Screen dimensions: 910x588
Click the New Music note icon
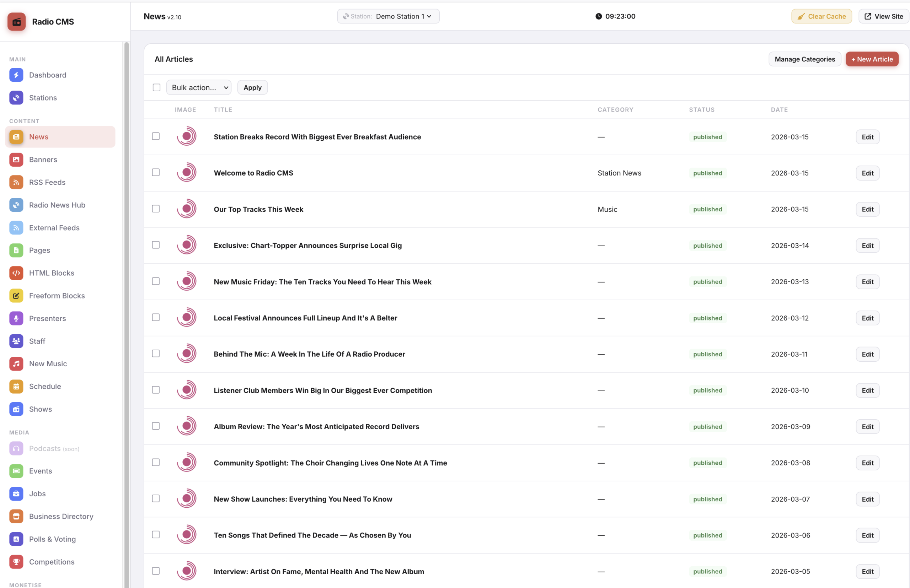click(16, 363)
